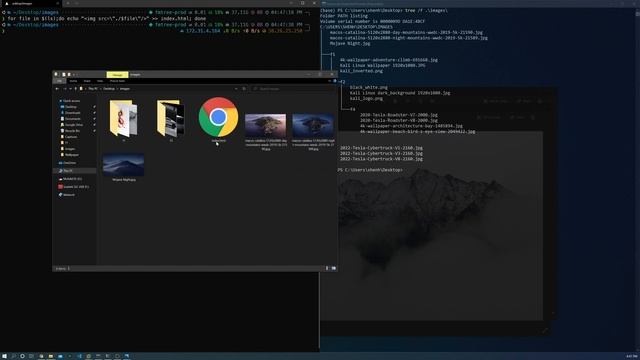Open Google Drive in navigation pane
The image size is (640, 360).
pos(73,125)
